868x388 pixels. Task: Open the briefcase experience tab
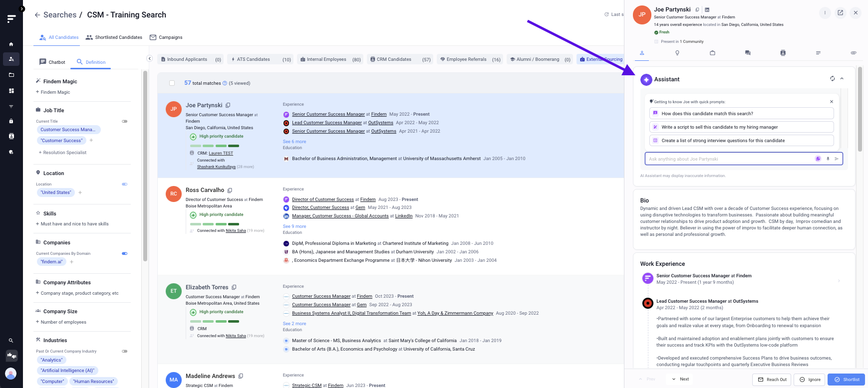click(x=712, y=53)
